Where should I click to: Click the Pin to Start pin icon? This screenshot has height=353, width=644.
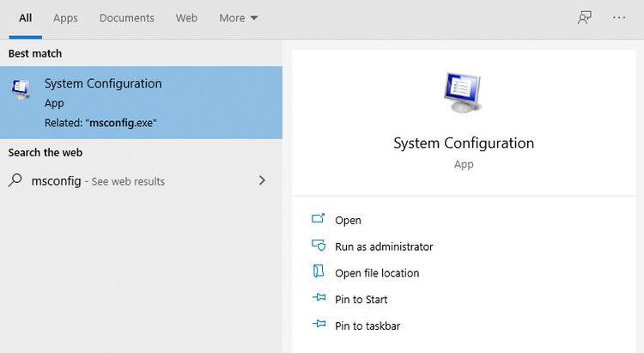pos(319,299)
